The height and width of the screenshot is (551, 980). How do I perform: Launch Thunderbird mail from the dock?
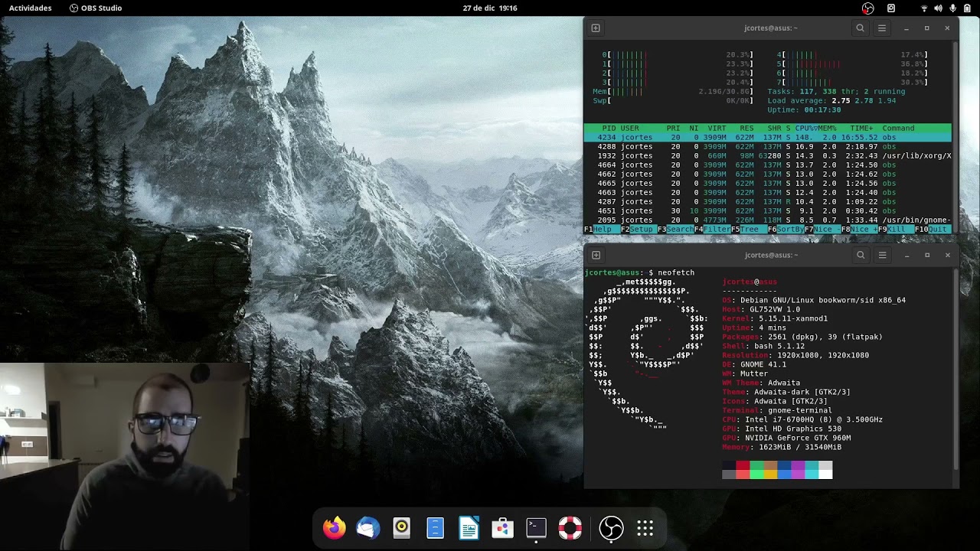point(368,528)
